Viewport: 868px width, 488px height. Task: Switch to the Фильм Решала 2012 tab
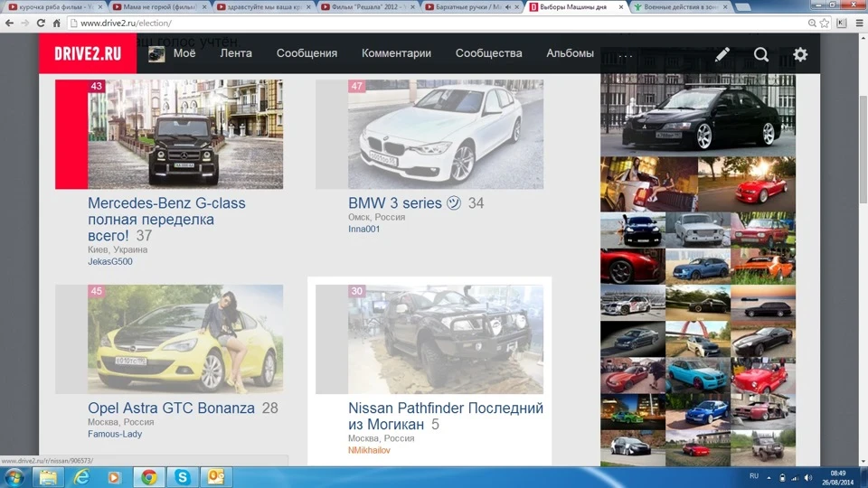[368, 7]
